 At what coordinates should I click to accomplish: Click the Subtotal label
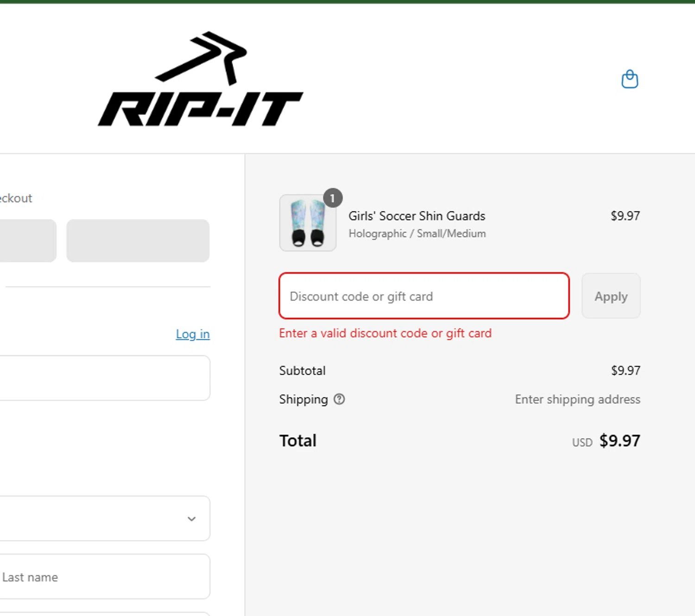302,371
